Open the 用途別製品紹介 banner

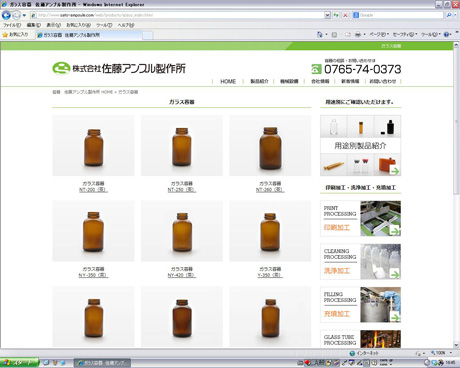pyautogui.click(x=360, y=146)
